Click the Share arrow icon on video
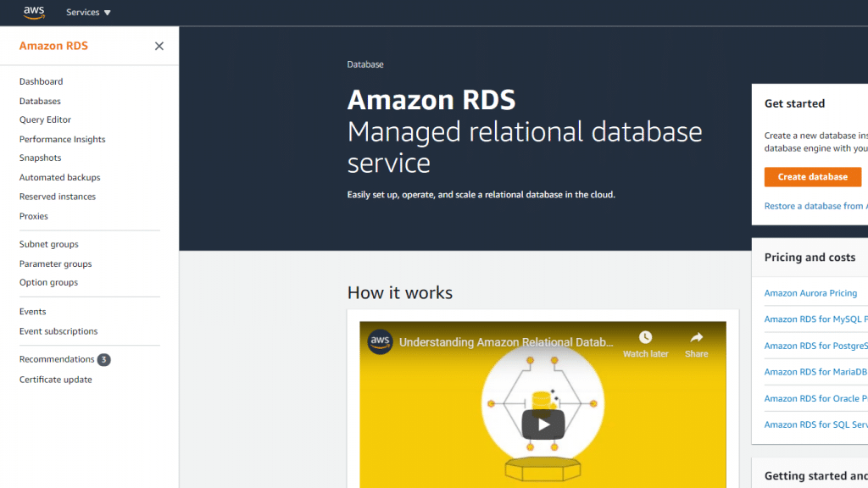This screenshot has width=868, height=488. point(696,338)
